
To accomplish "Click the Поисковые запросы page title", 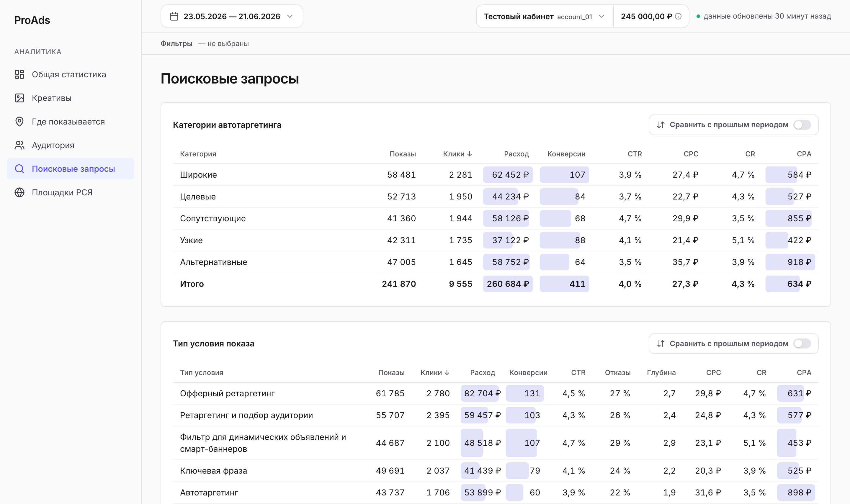I will [230, 78].
